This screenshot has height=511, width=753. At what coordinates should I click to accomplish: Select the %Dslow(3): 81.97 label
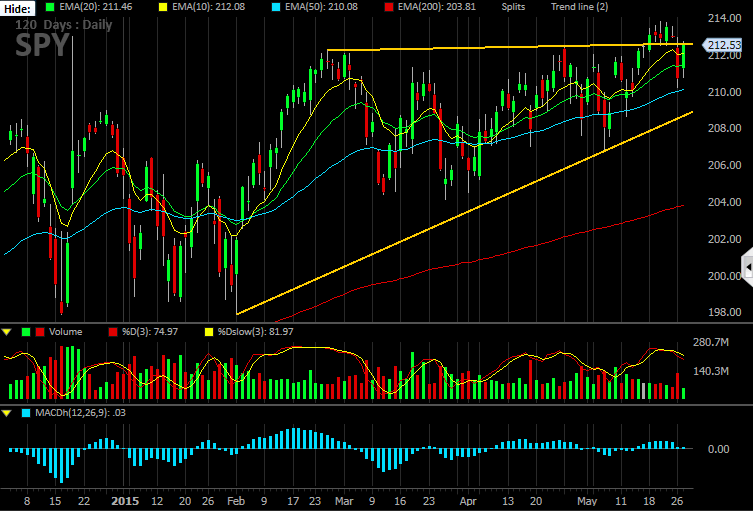click(255, 332)
